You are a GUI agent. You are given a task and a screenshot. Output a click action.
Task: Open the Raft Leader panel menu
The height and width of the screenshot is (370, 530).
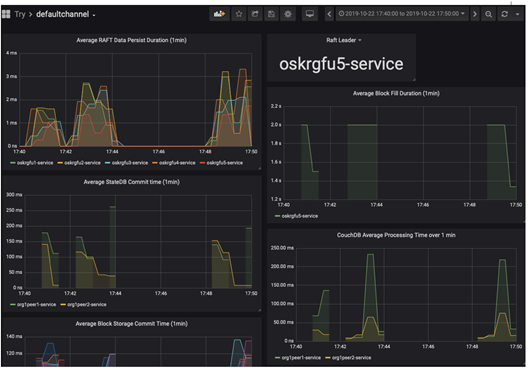[x=343, y=40]
